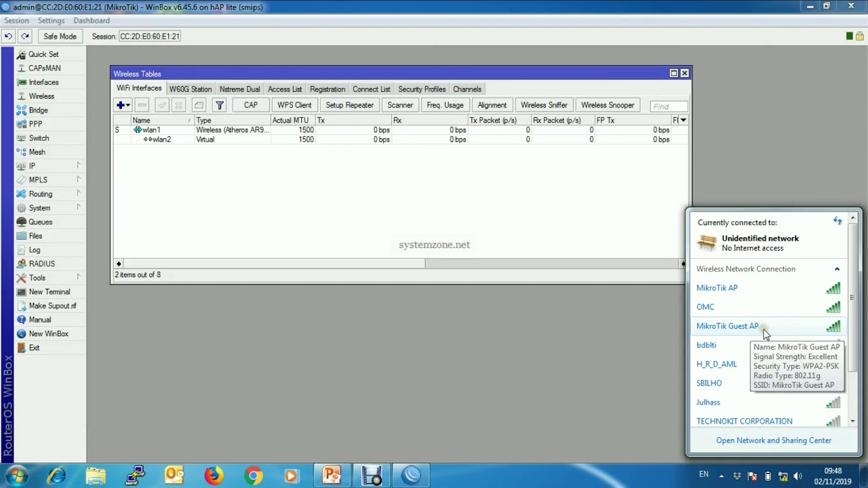
Task: Refresh the wireless network list
Action: click(x=837, y=221)
